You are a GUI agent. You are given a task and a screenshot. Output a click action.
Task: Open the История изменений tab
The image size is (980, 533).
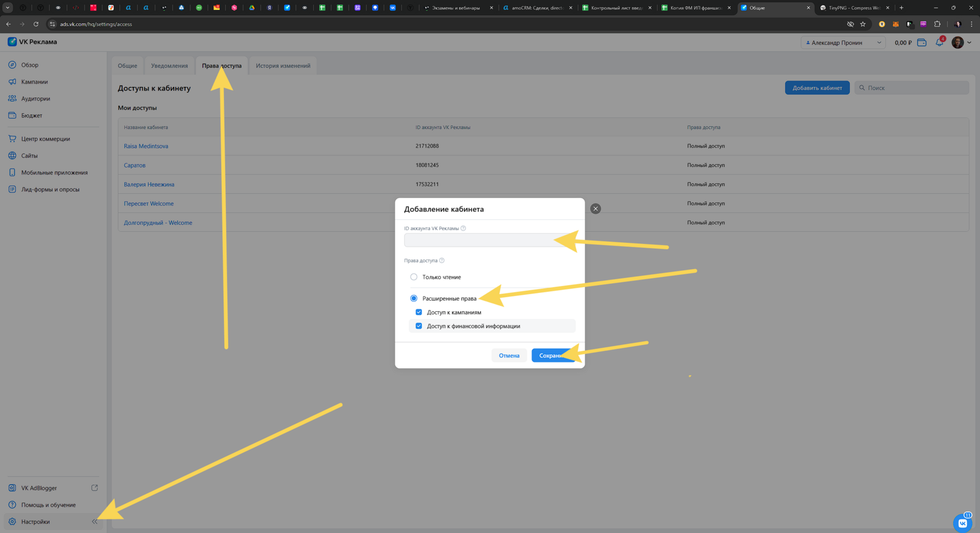pos(283,65)
